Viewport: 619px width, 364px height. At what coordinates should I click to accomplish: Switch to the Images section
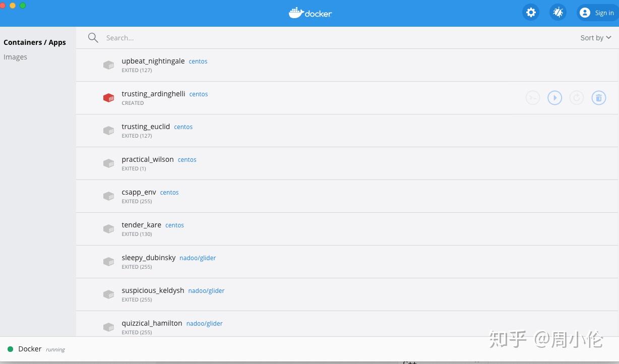pyautogui.click(x=15, y=56)
